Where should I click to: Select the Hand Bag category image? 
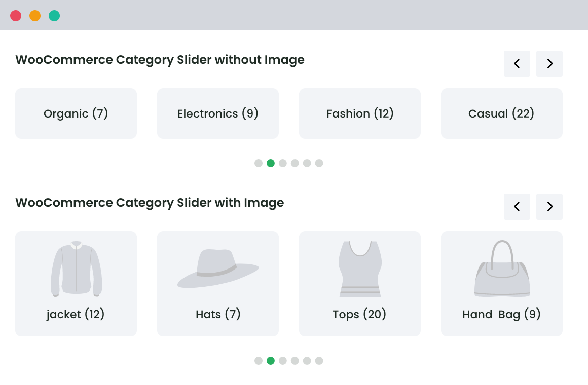coord(501,268)
